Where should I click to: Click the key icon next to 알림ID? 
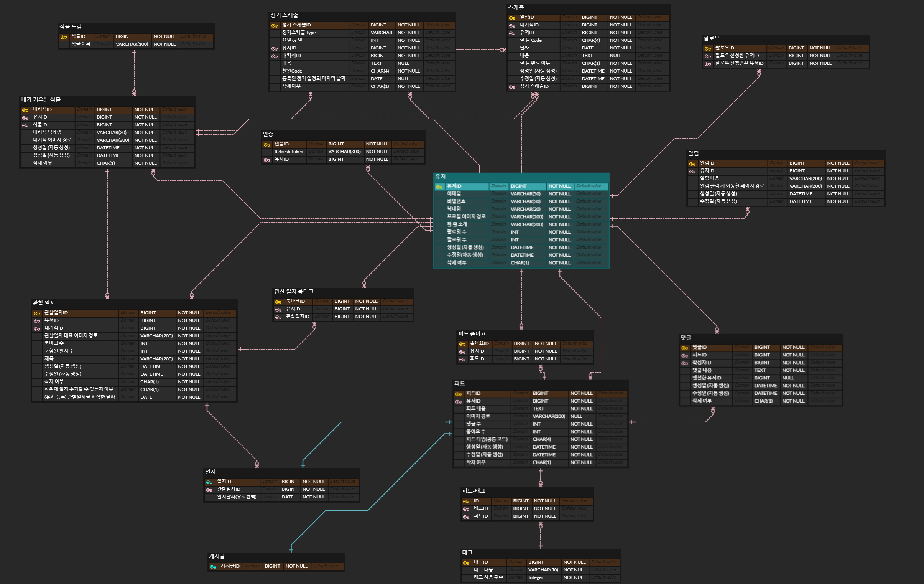692,163
